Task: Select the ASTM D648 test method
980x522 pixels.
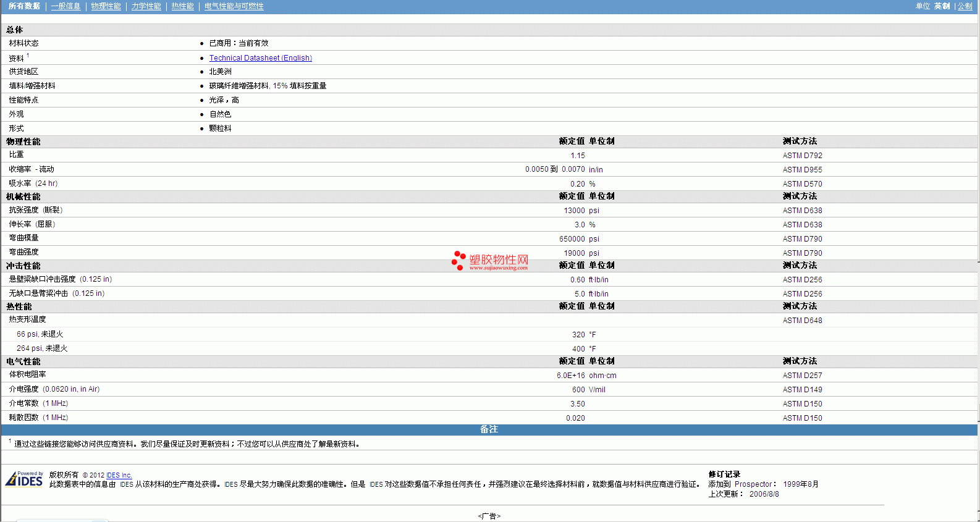Action: coord(802,321)
